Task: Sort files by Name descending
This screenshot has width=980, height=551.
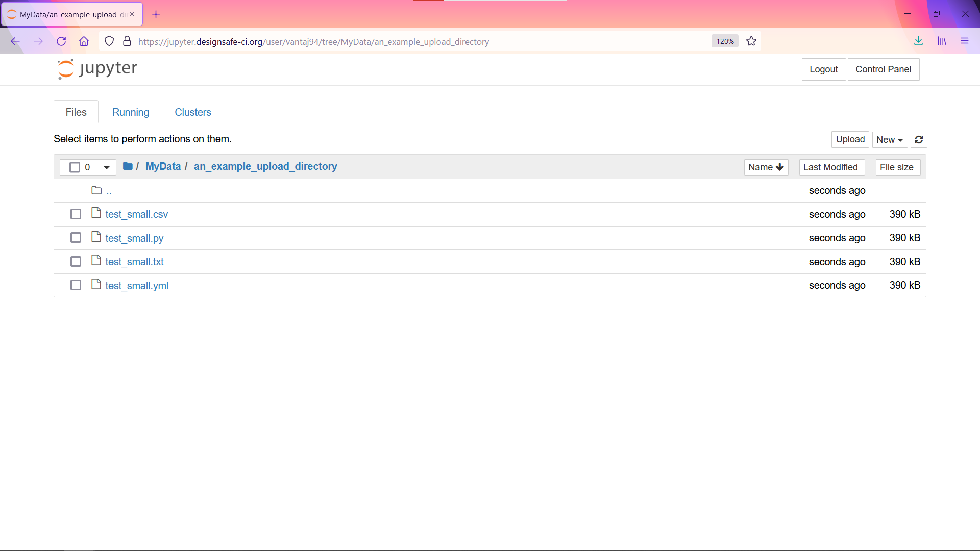Action: point(766,167)
